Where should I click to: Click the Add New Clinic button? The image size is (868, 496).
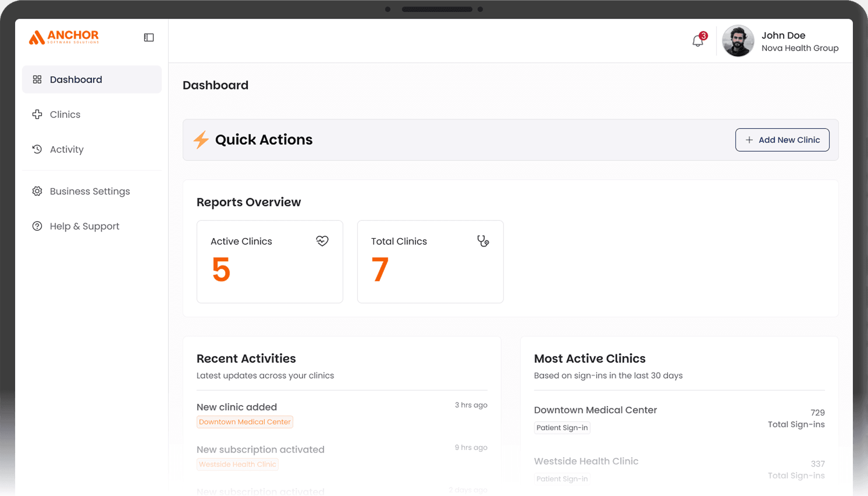pos(782,140)
